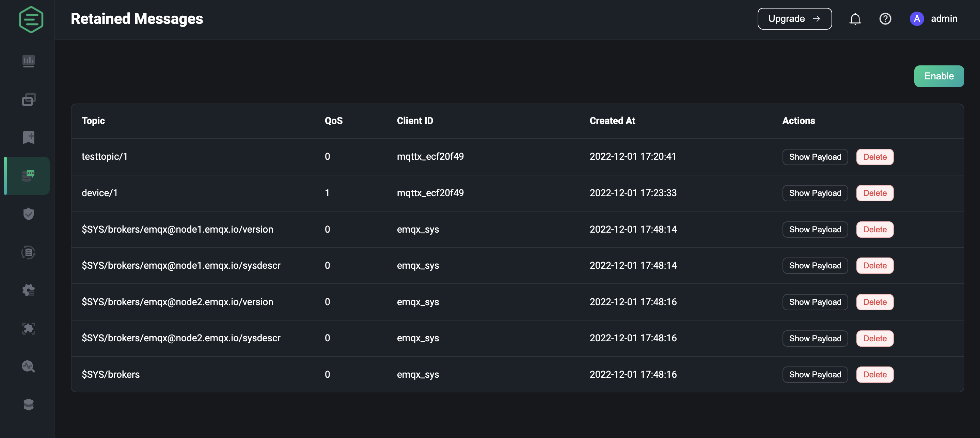This screenshot has height=438, width=980.
Task: Open the Connections sidebar icon
Action: [x=29, y=99]
